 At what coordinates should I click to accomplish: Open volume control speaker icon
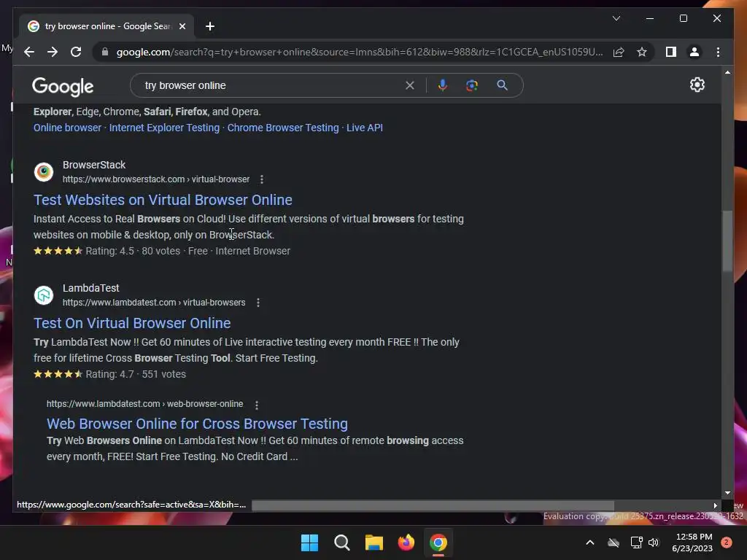[654, 542]
